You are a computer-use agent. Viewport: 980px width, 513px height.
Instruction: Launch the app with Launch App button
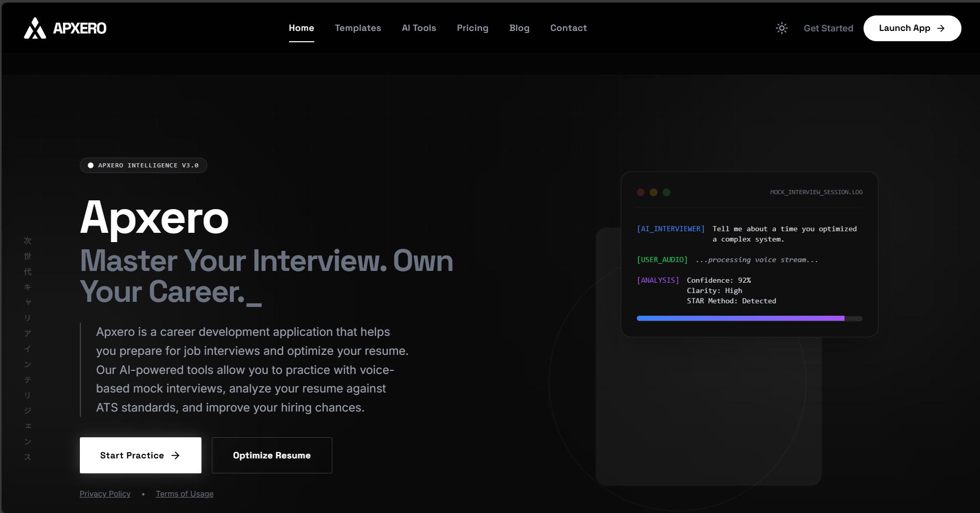tap(912, 28)
